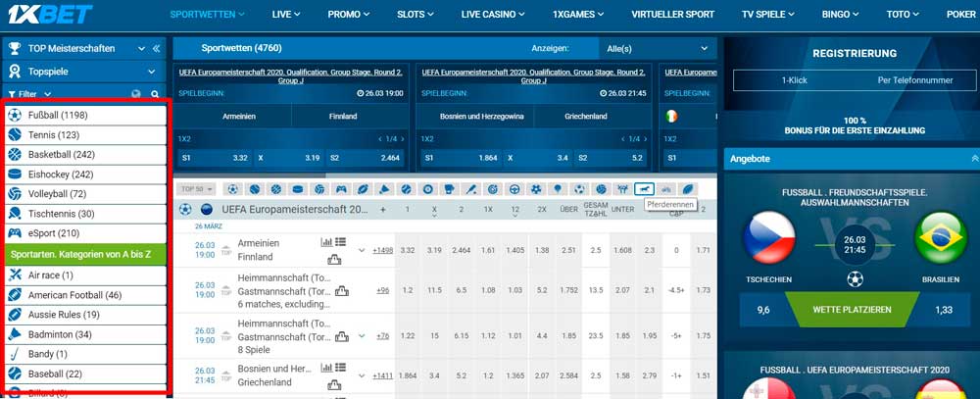Select the Badminton shuttlecock sidebar icon
980x399 pixels.
pos(15,334)
